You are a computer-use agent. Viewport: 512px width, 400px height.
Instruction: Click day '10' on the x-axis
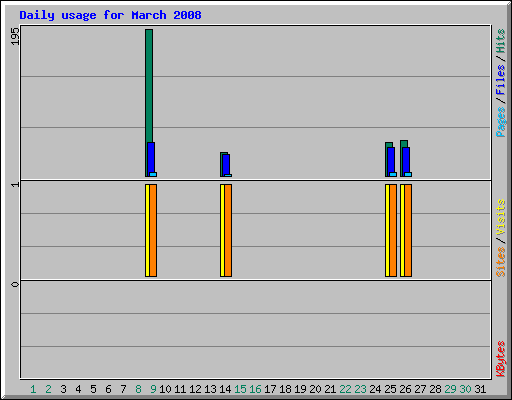click(x=165, y=389)
